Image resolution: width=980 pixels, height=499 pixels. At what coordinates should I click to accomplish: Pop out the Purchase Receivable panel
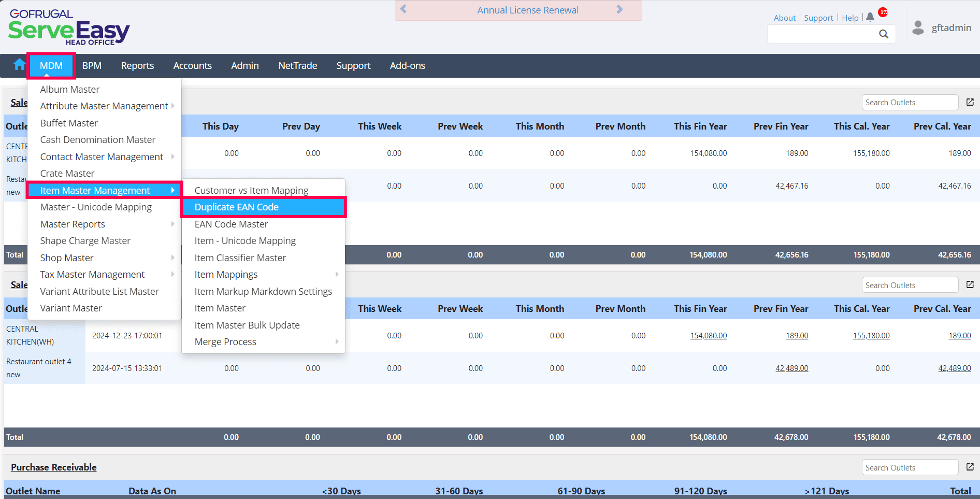[970, 467]
